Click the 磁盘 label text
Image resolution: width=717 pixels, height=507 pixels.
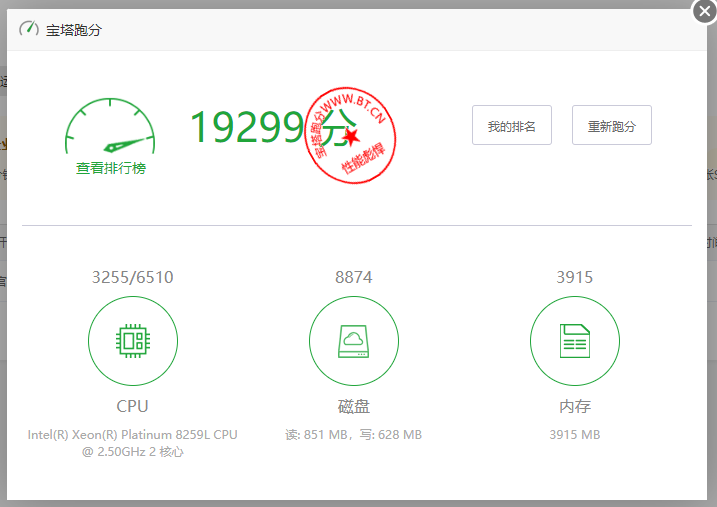point(353,406)
